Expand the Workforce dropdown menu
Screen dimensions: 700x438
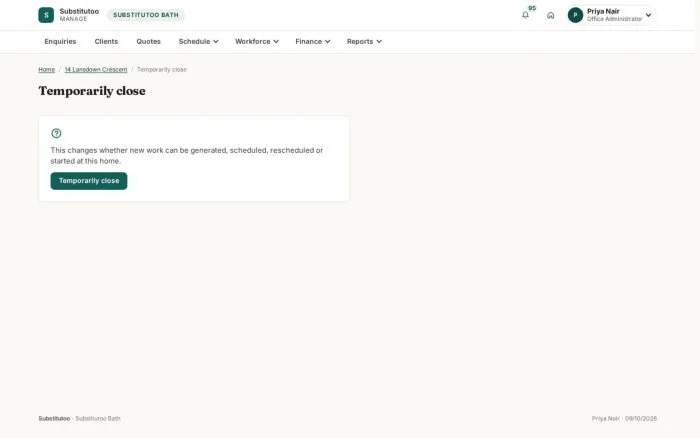[x=257, y=42]
